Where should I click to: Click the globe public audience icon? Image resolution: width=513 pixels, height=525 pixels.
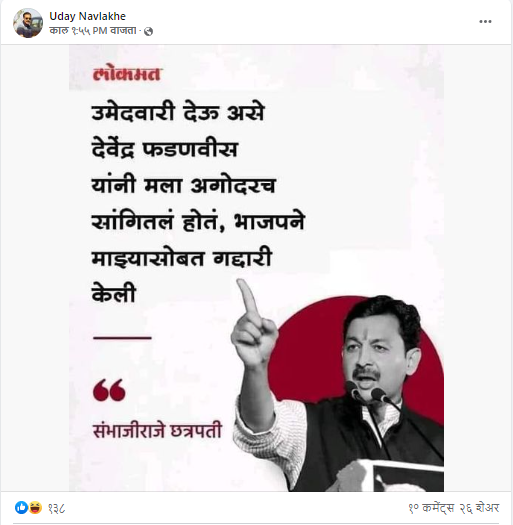[x=148, y=31]
